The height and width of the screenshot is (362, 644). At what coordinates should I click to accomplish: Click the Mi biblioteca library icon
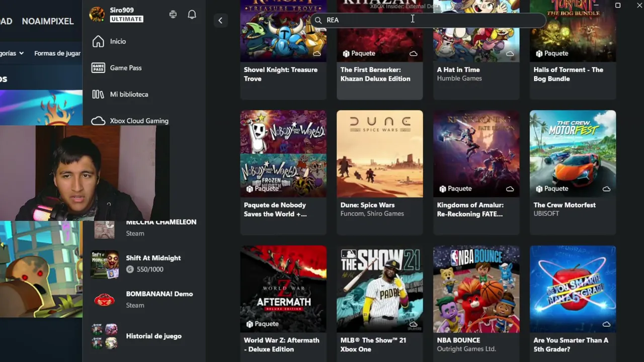point(98,95)
